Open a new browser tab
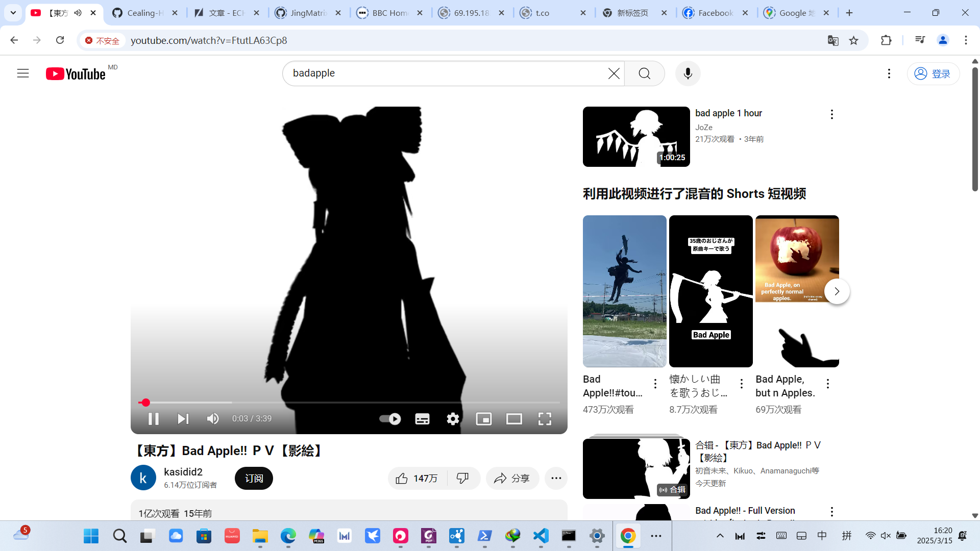 click(x=849, y=13)
